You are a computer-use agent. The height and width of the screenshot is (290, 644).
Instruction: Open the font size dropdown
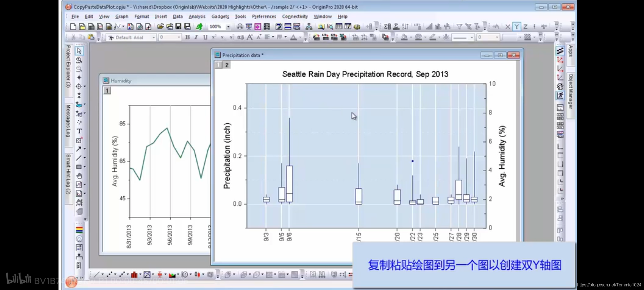(x=179, y=37)
